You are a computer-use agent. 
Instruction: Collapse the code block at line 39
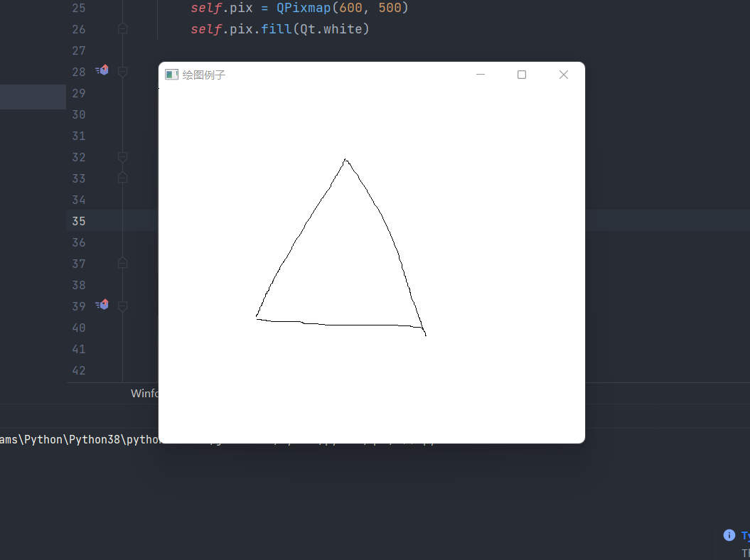pyautogui.click(x=122, y=306)
